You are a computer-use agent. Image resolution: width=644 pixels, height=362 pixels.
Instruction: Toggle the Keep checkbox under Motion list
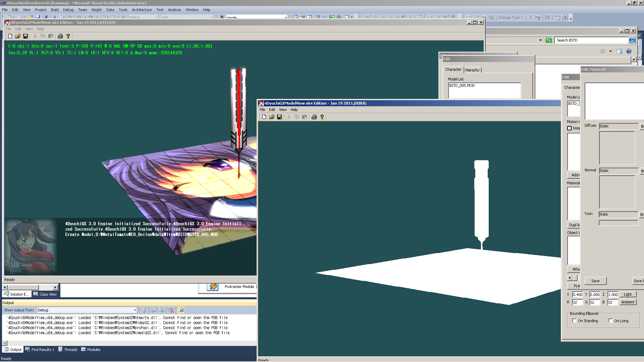point(569,128)
